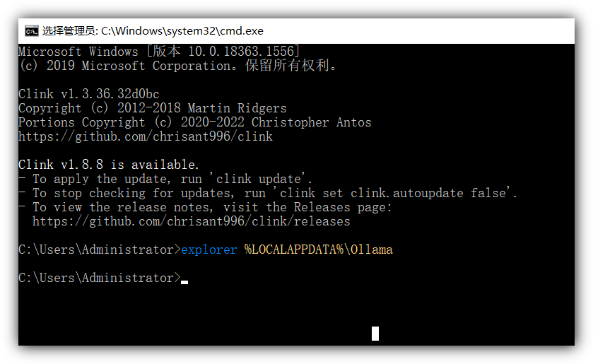The width and height of the screenshot is (593, 364).
Task: Click the 'Clink v1.3.36.32d0bc' line
Action: (89, 94)
